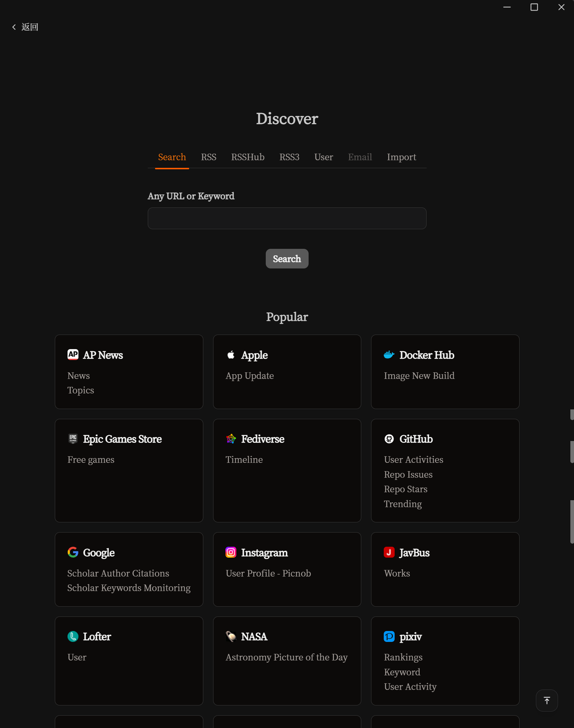Open pixiv 'Keyword' route
Image resolution: width=574 pixels, height=728 pixels.
tap(402, 672)
